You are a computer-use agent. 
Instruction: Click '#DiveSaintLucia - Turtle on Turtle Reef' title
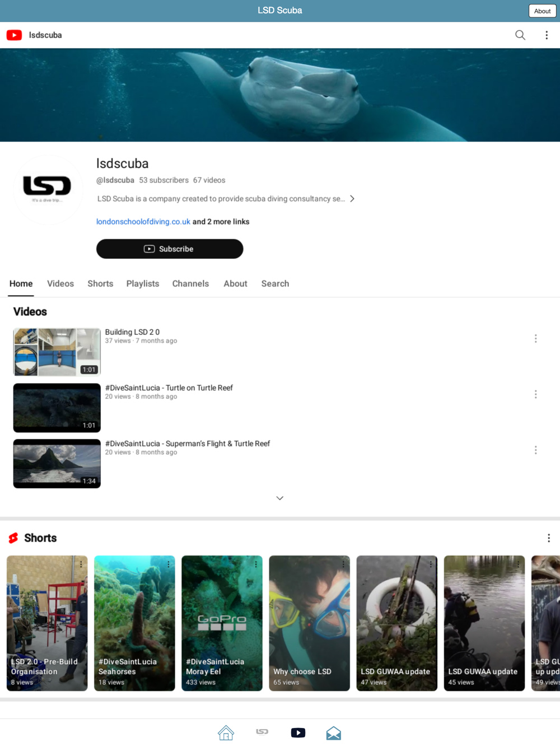coord(169,388)
